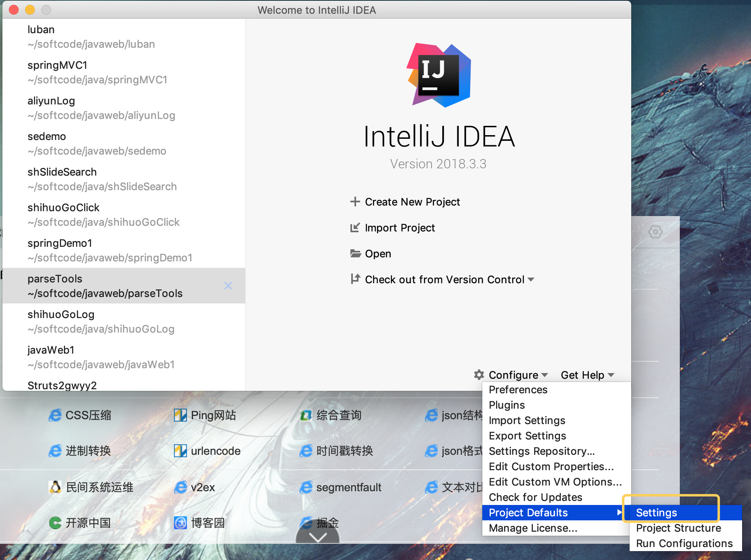
Task: Open the 民间系统运维 penguin icon
Action: click(x=55, y=487)
